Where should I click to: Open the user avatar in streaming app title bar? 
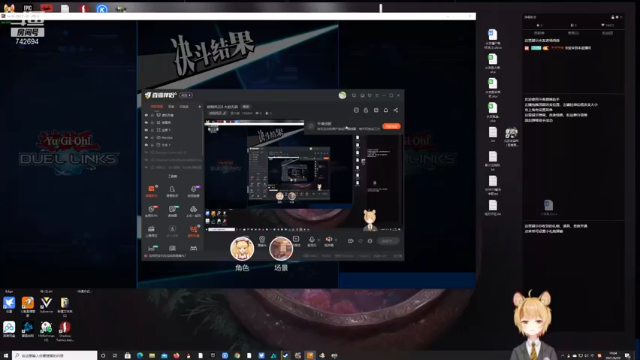point(342,95)
